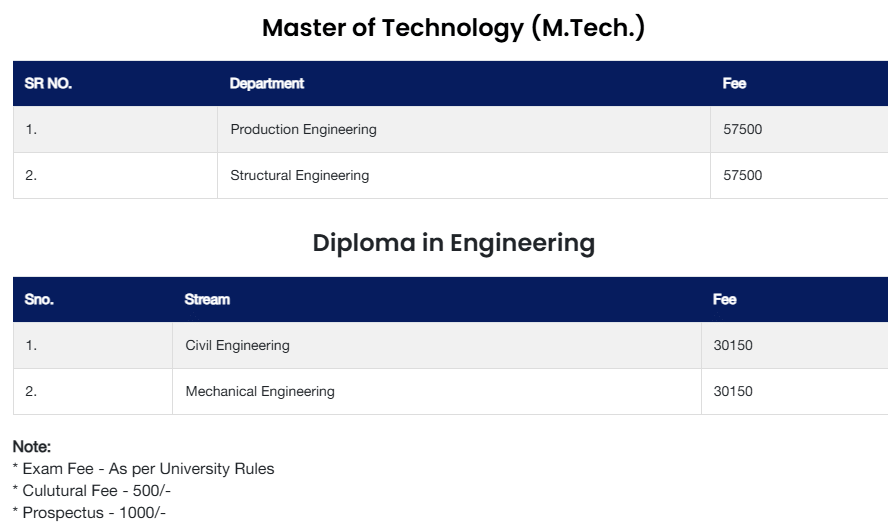
Task: Select the Structural Engineering cell
Action: 299,176
